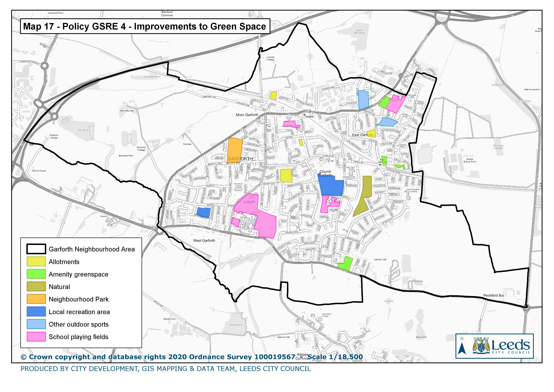Click the Neighbourhood Park orange legend swatch

36,299
